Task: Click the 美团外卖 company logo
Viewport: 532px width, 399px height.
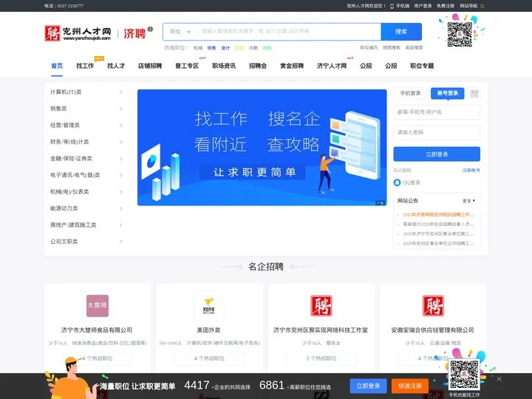Action: (x=209, y=306)
